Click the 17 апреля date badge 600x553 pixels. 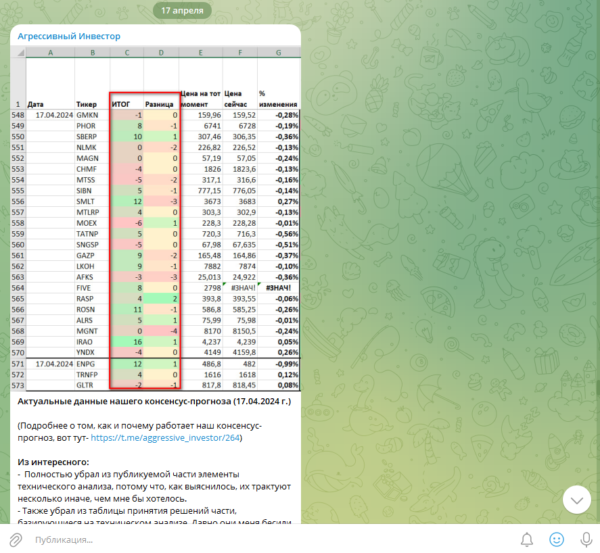pos(182,10)
